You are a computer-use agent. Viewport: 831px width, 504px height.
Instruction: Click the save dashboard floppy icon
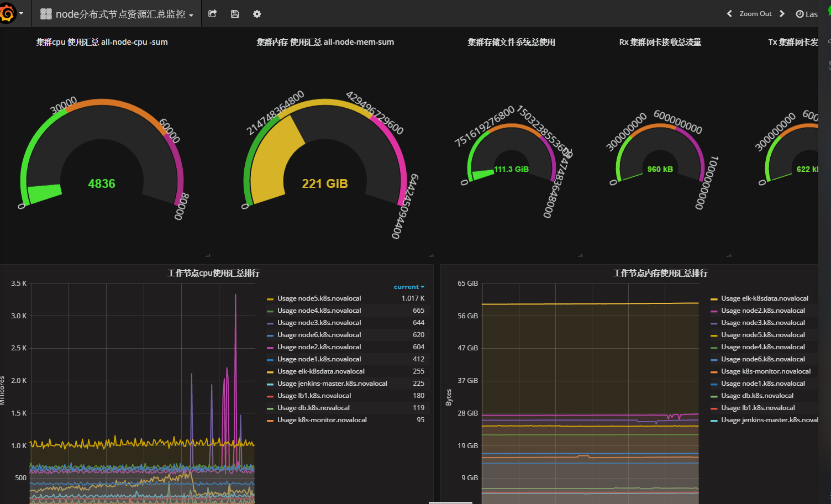(x=235, y=14)
